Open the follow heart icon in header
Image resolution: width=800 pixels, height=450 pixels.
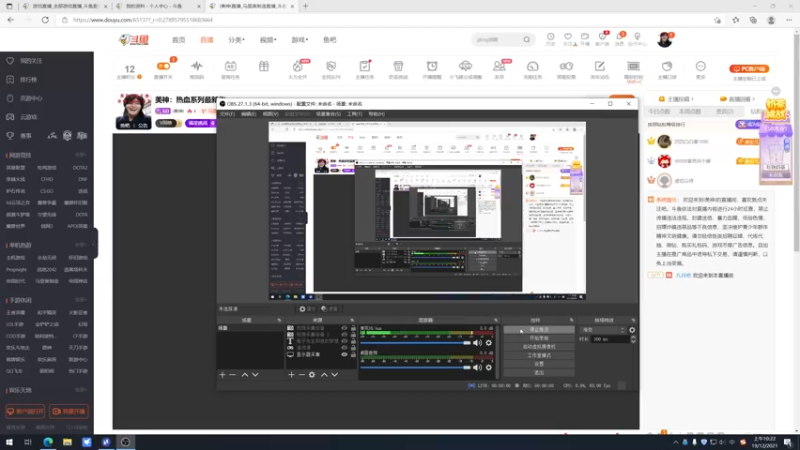(567, 37)
